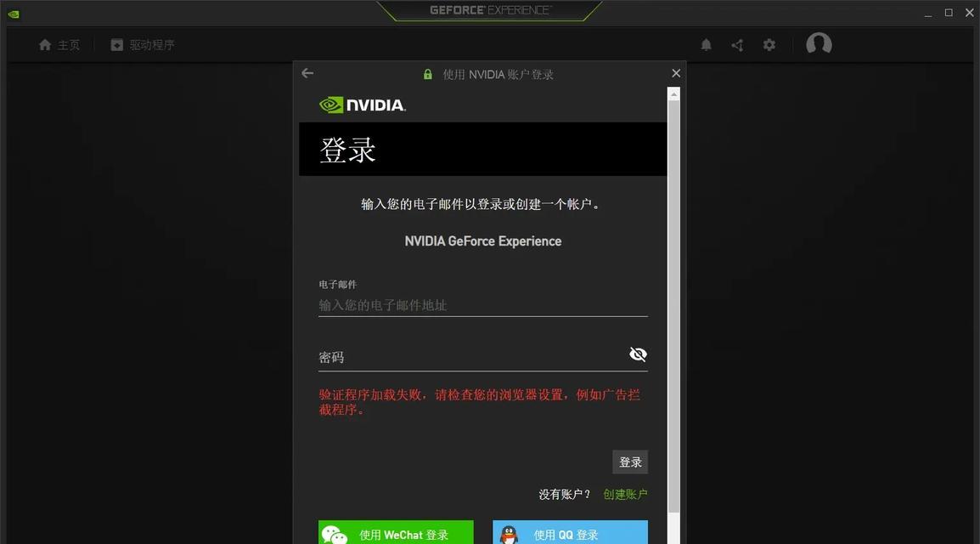Click the 登录 heading banner
The height and width of the screenshot is (544, 980).
pyautogui.click(x=482, y=150)
